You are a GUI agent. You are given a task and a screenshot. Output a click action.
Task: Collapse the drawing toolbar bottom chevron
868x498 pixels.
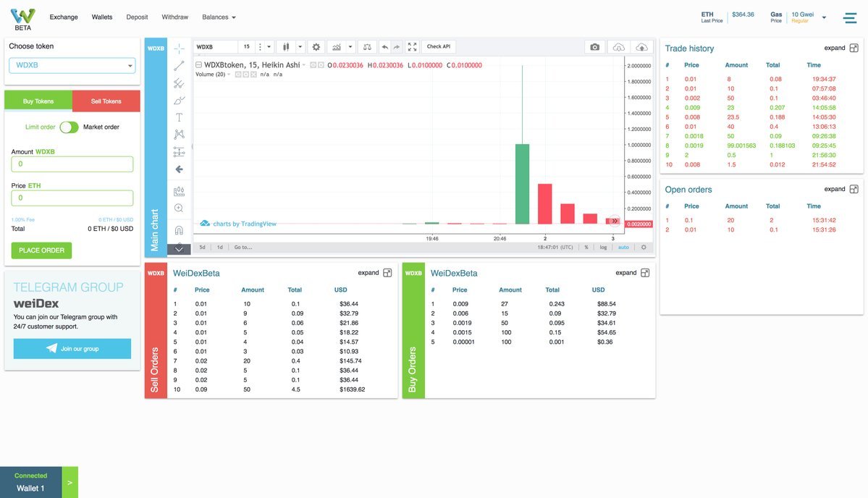pyautogui.click(x=179, y=249)
